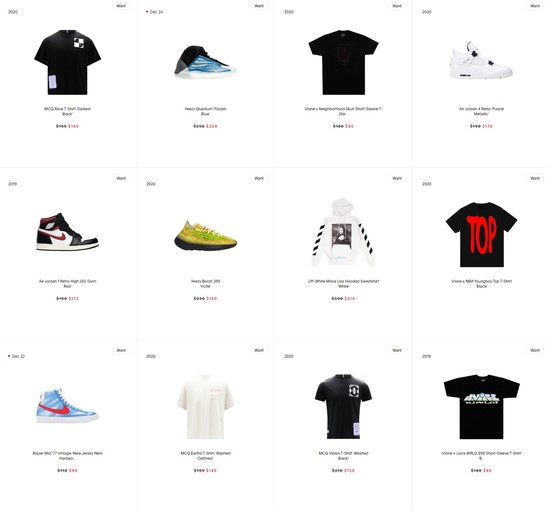This screenshot has height=511, width=550.
Task: Click Want on the MCQ Vision T-Shirt card
Action: coord(397,350)
